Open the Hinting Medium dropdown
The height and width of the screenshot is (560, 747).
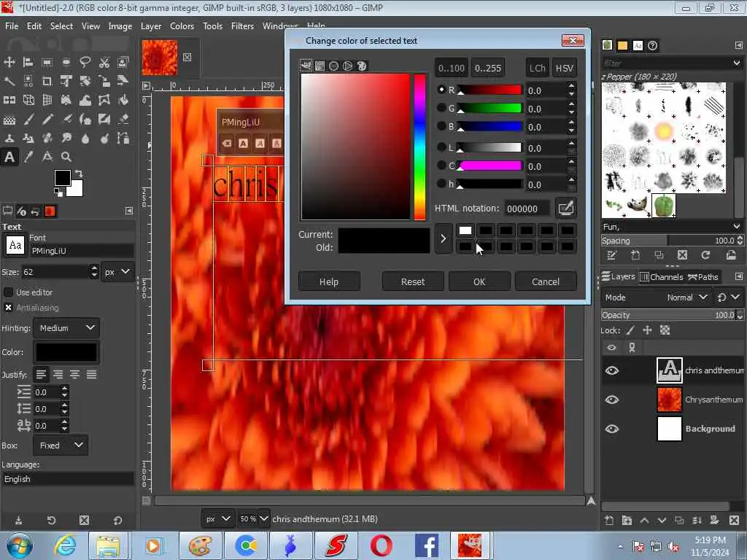click(x=66, y=328)
